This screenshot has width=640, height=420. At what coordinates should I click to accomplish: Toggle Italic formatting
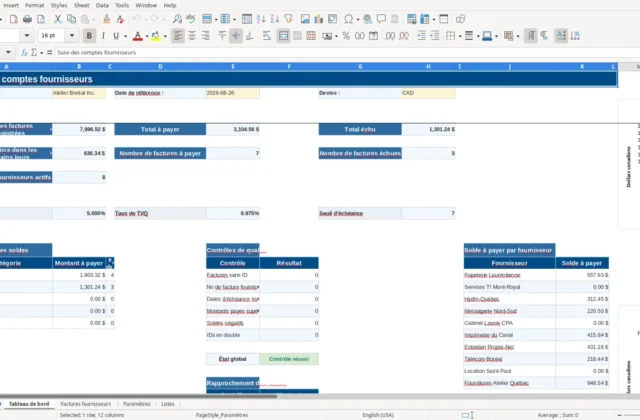103,36
